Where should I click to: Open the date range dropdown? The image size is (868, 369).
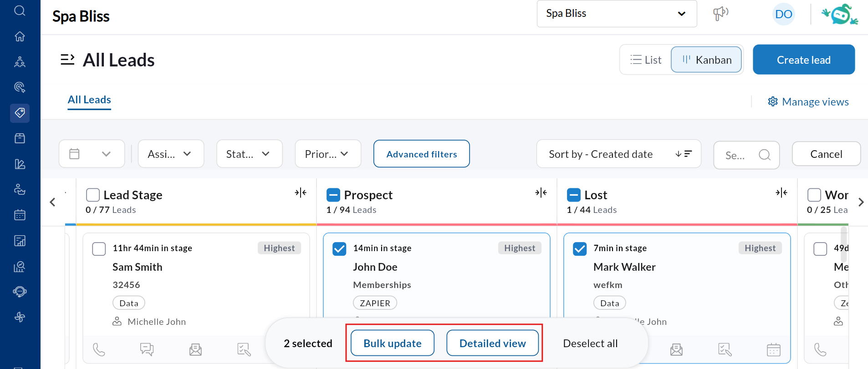[x=92, y=154]
